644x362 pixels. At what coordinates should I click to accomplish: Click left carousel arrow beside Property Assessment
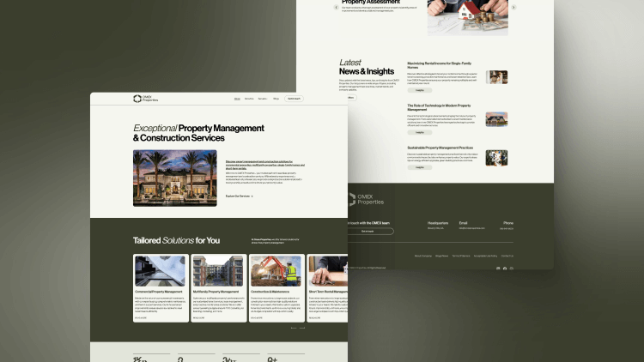click(x=336, y=7)
